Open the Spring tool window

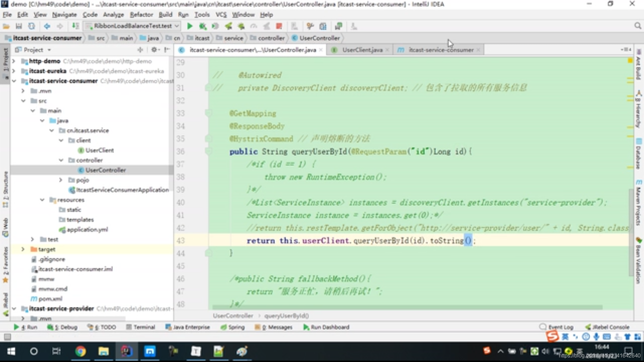pyautogui.click(x=232, y=327)
